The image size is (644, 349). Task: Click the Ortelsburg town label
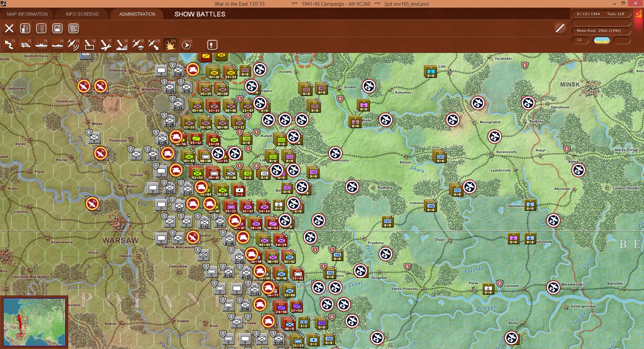(117, 70)
